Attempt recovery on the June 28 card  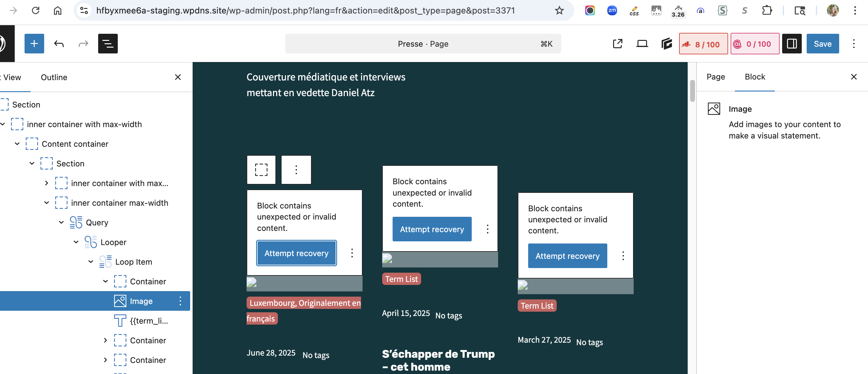coord(296,253)
